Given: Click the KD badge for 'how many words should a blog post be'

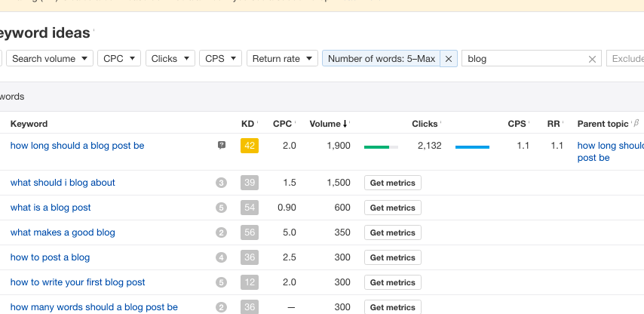Looking at the screenshot, I should tap(250, 307).
